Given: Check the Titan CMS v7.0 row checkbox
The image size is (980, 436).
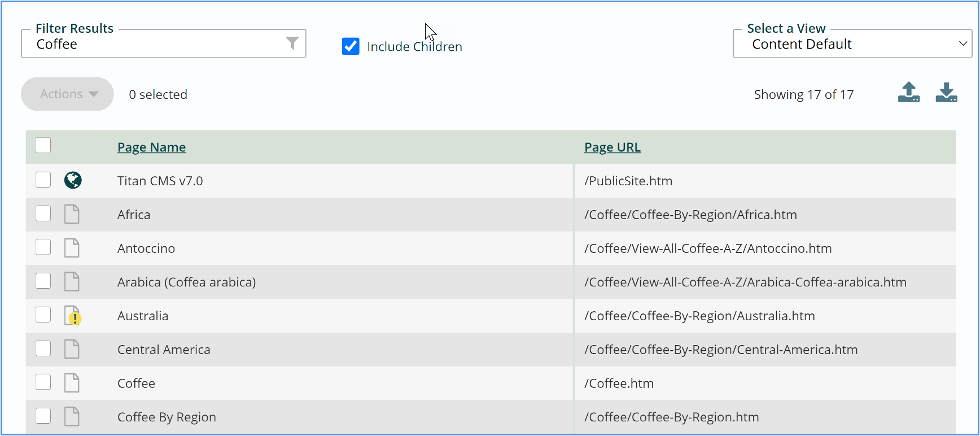Looking at the screenshot, I should 43,180.
